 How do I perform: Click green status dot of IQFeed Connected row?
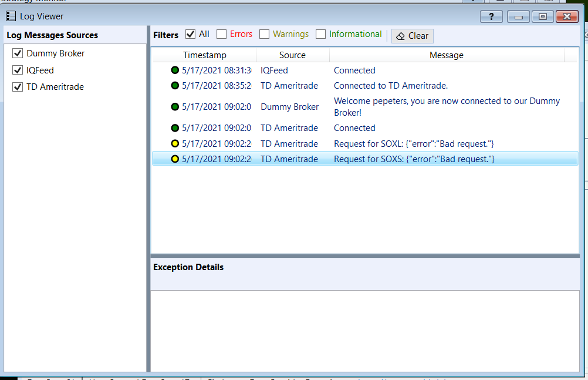[x=175, y=70]
